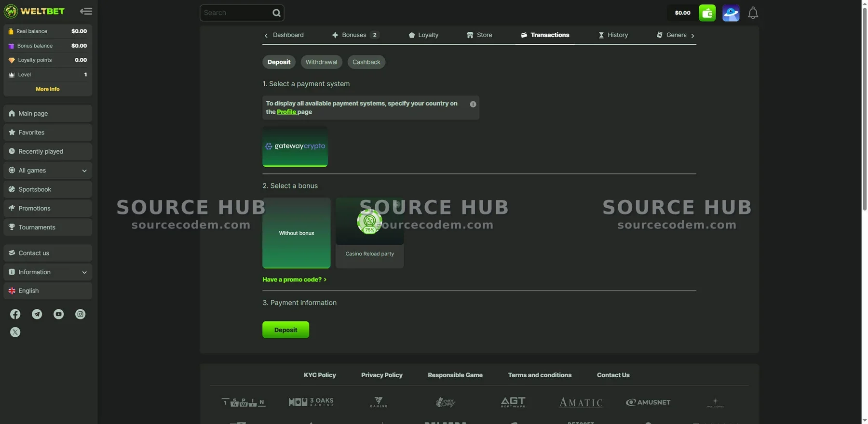Collapse the sidebar with the menu icon

tap(86, 11)
